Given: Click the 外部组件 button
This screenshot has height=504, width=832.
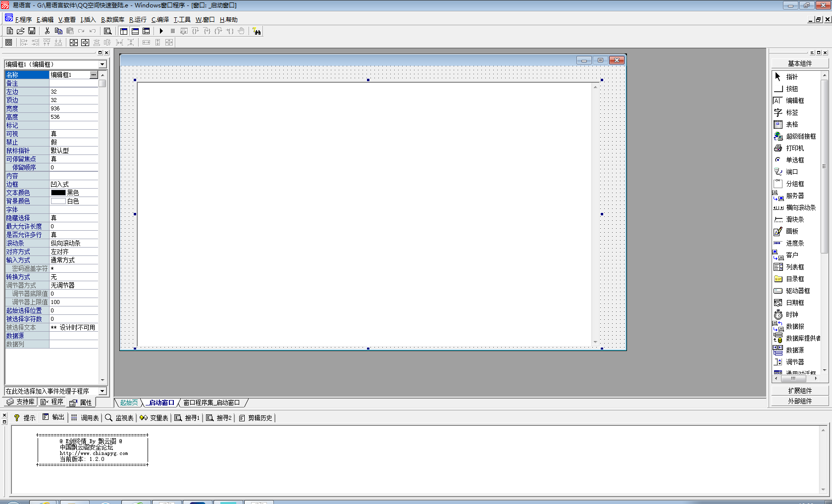Looking at the screenshot, I should [x=800, y=402].
